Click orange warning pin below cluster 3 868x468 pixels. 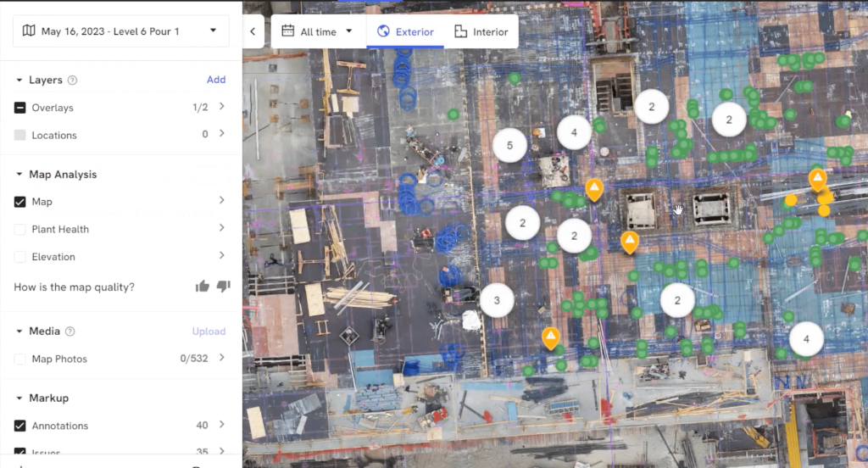point(551,337)
